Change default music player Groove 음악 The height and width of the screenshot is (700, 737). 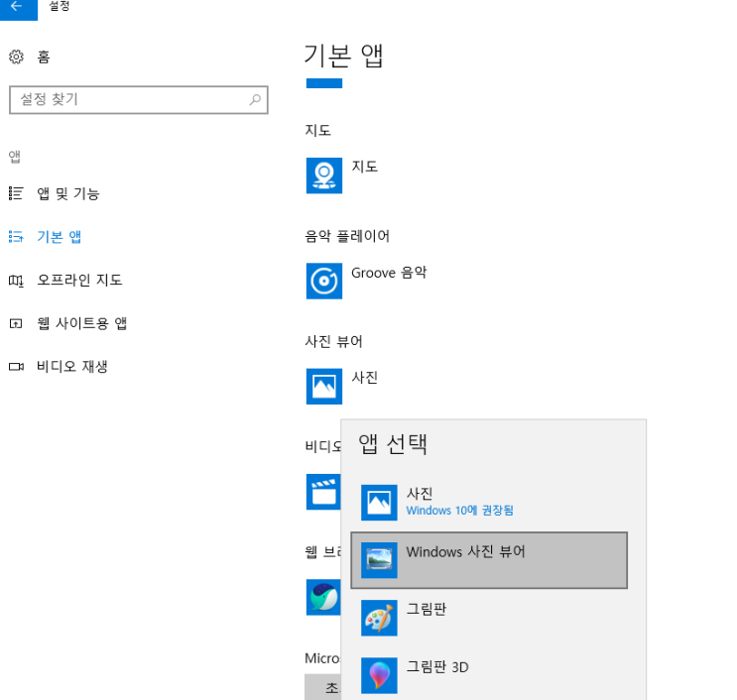[389, 273]
